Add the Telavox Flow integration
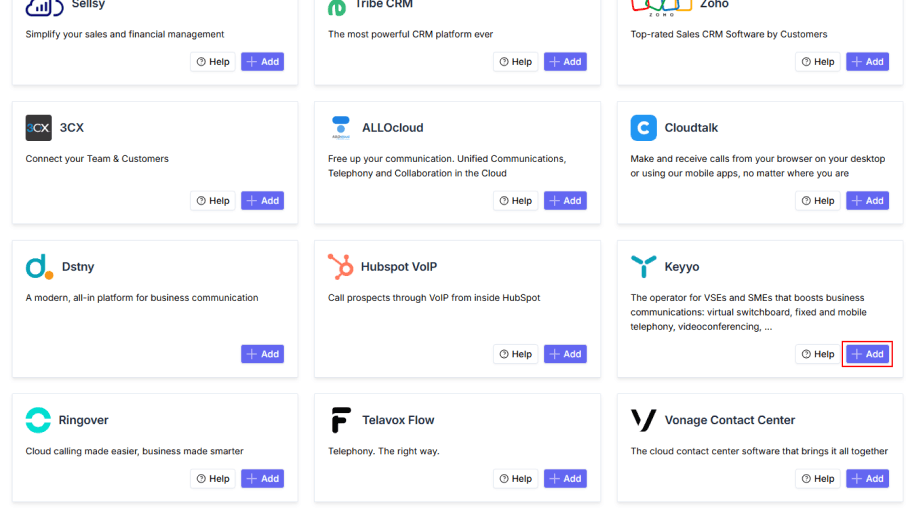This screenshot has width=914, height=512. tap(565, 479)
